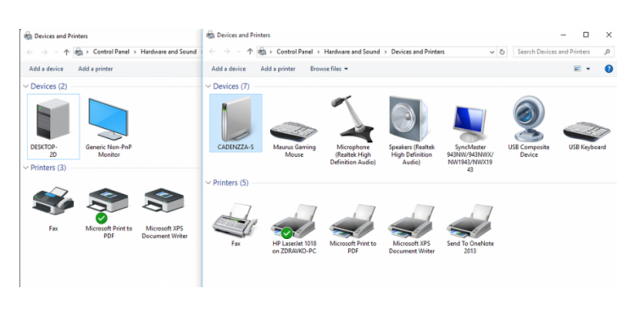
Task: Select Microsoft Print to PDF in left window
Action: (x=108, y=214)
